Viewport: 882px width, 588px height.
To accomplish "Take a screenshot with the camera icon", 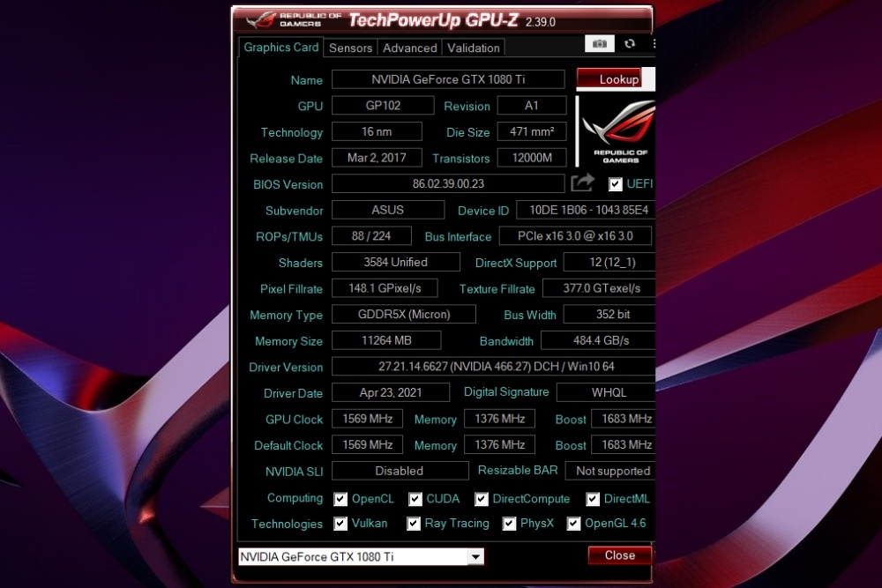I will [599, 44].
